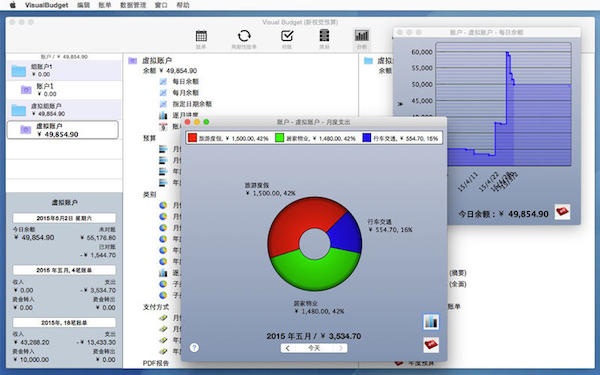Click 行车交通 ¥554.70 label beside the donut
The image size is (600, 375).
390,226
